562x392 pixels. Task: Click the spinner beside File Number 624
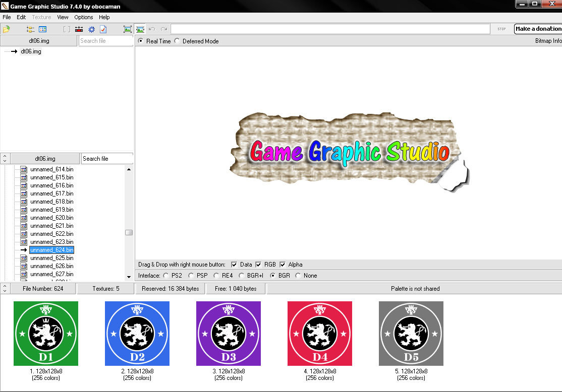click(x=5, y=289)
